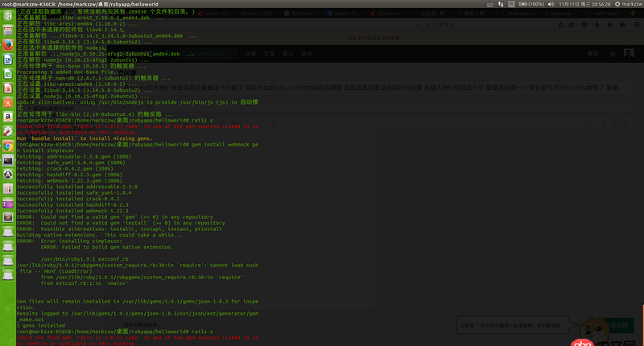This screenshot has height=346, width=644.
Task: Click the bookmark star in Firefox toolbar
Action: pyautogui.click(x=562, y=25)
